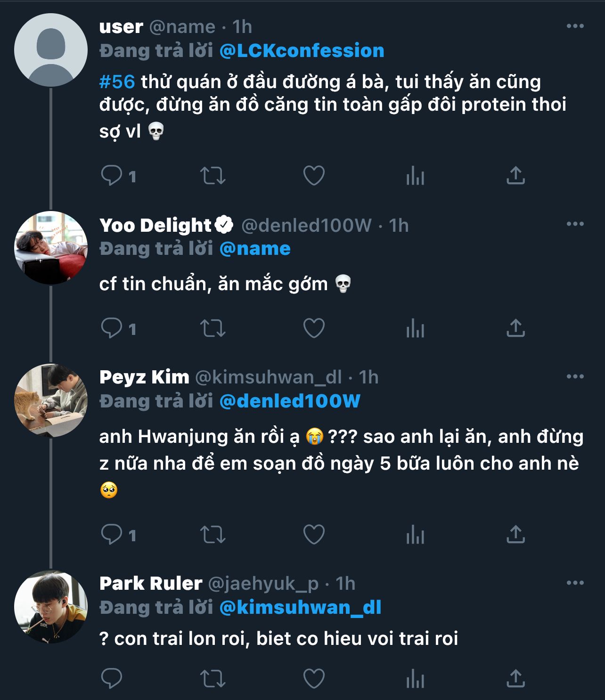Like Peyz Kim's tweet
Viewport: 605px width, 700px height.
click(314, 535)
